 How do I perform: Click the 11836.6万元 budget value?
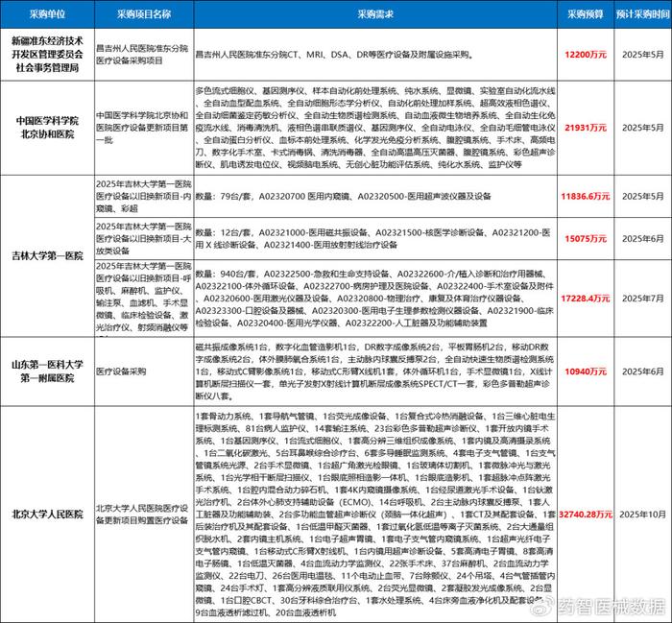coord(586,196)
